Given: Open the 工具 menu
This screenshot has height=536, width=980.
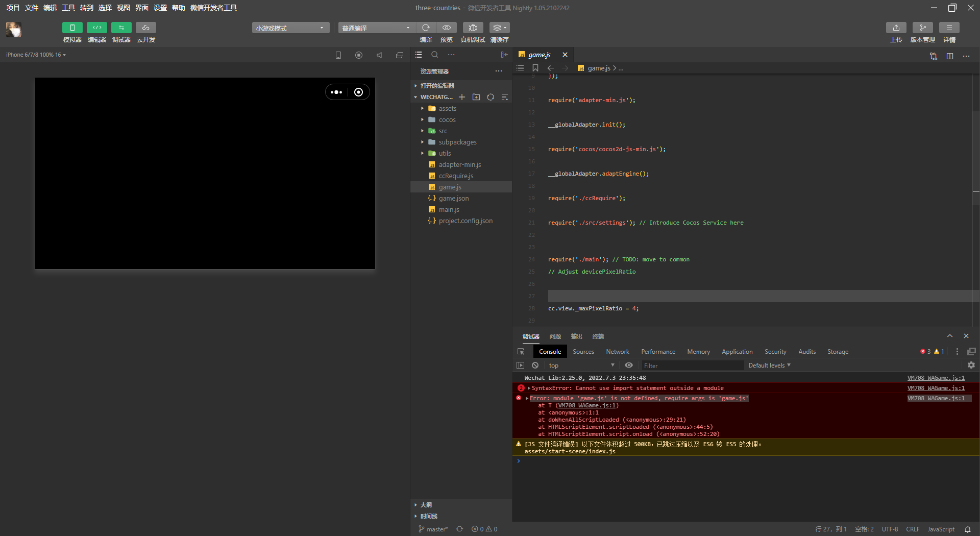Looking at the screenshot, I should pyautogui.click(x=68, y=8).
